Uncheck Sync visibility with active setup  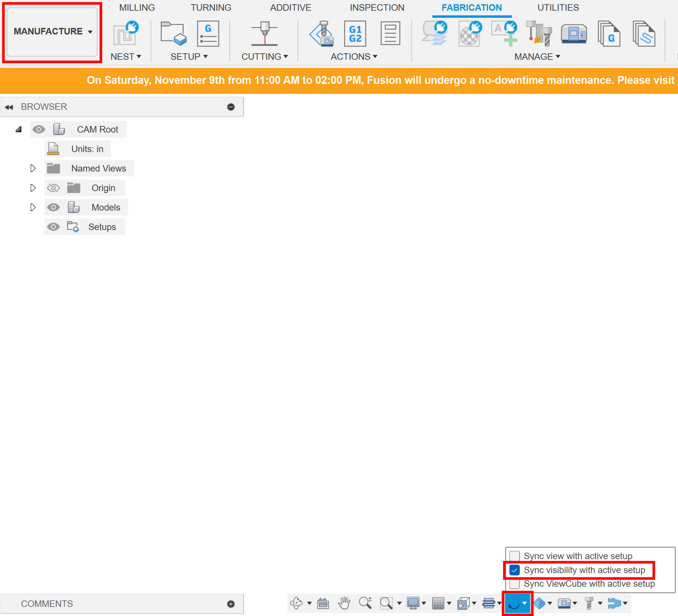pos(514,570)
